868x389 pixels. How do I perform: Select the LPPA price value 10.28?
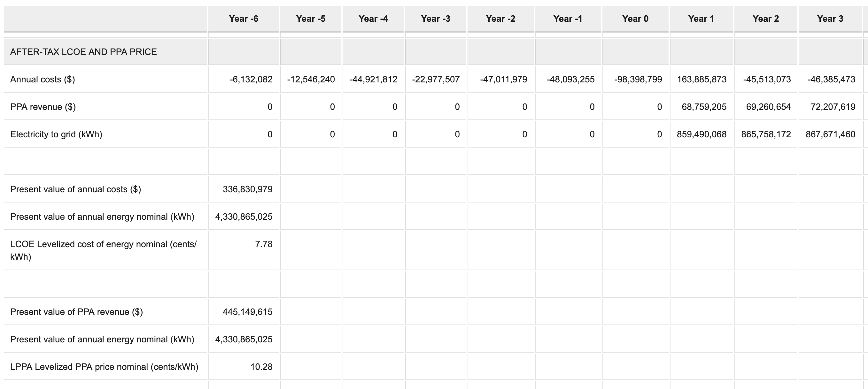261,367
